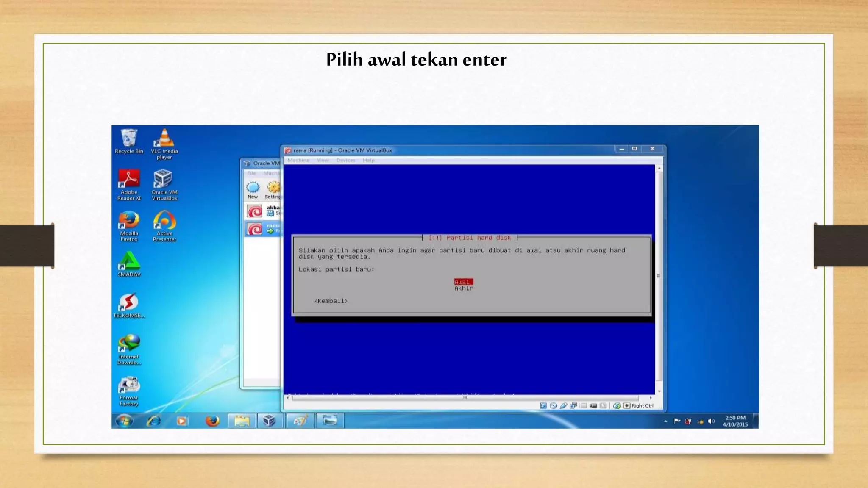Open Firefox from the taskbar
Image resolution: width=868 pixels, height=488 pixels.
(x=212, y=421)
